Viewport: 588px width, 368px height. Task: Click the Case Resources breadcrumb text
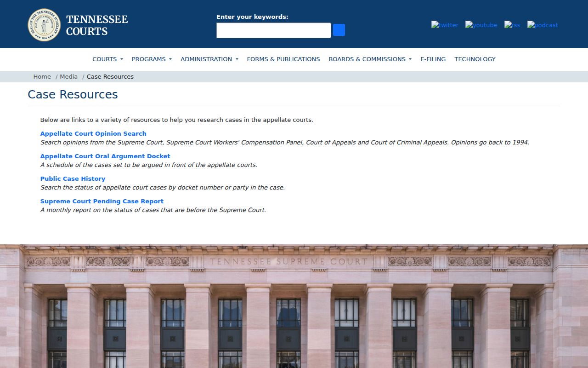tap(110, 76)
